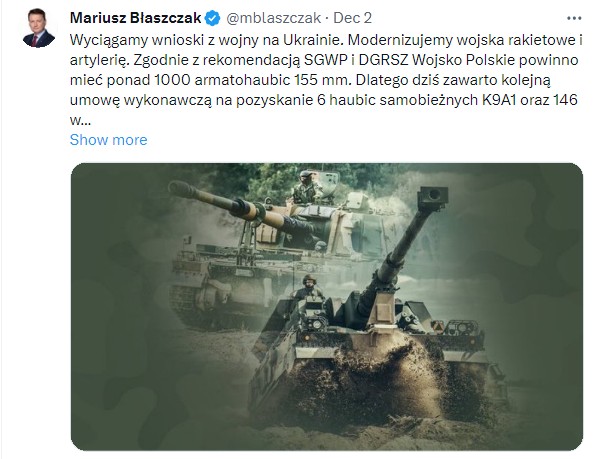Click the foreground howitzer in the photo
The image size is (596, 459).
click(x=376, y=331)
